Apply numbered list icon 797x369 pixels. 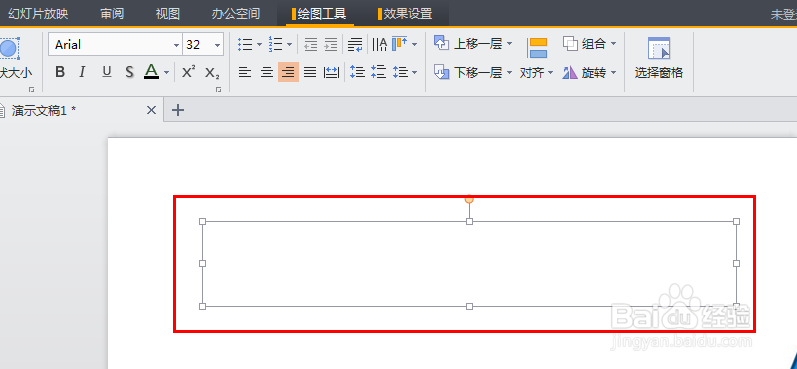coord(275,45)
